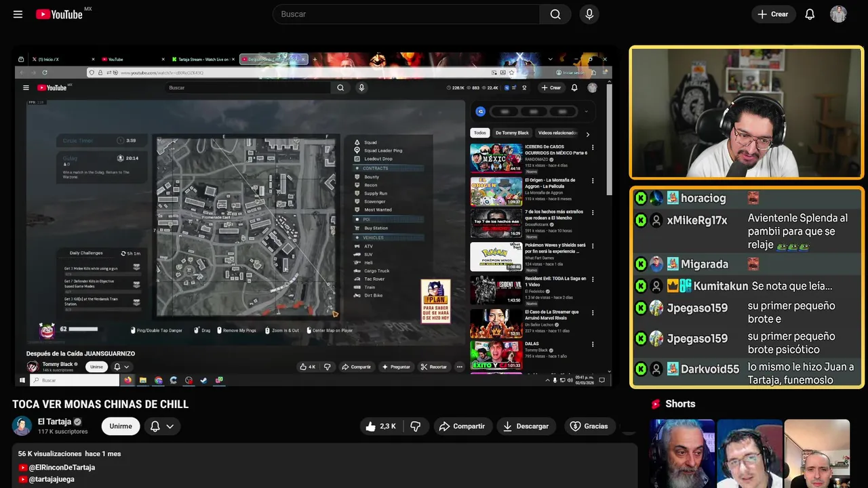Download the video with the Descargar button

pyautogui.click(x=526, y=426)
